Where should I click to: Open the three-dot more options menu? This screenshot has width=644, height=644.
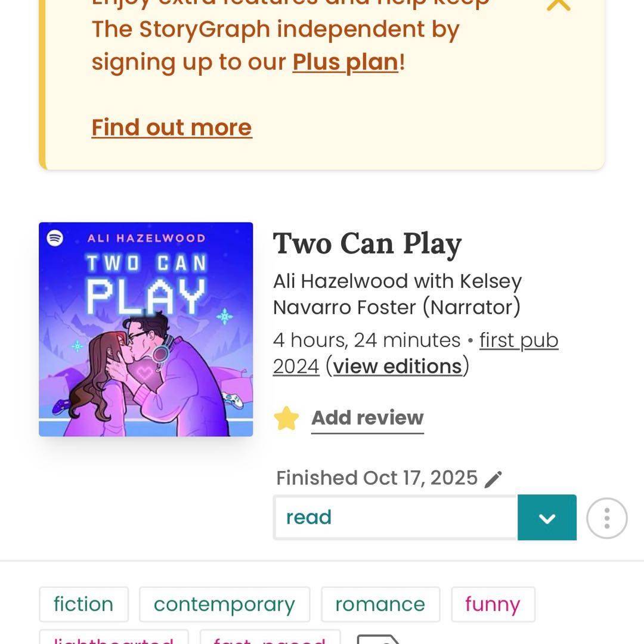click(x=606, y=518)
